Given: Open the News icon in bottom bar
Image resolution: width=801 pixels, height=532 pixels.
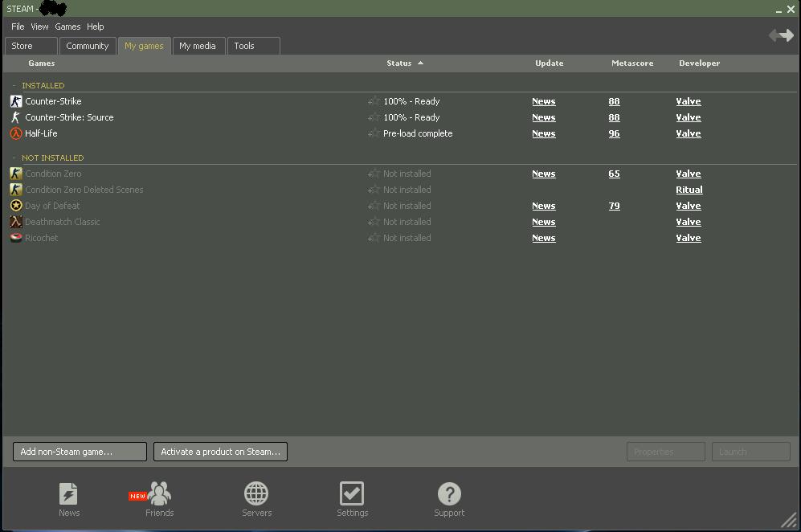Looking at the screenshot, I should pos(68,493).
